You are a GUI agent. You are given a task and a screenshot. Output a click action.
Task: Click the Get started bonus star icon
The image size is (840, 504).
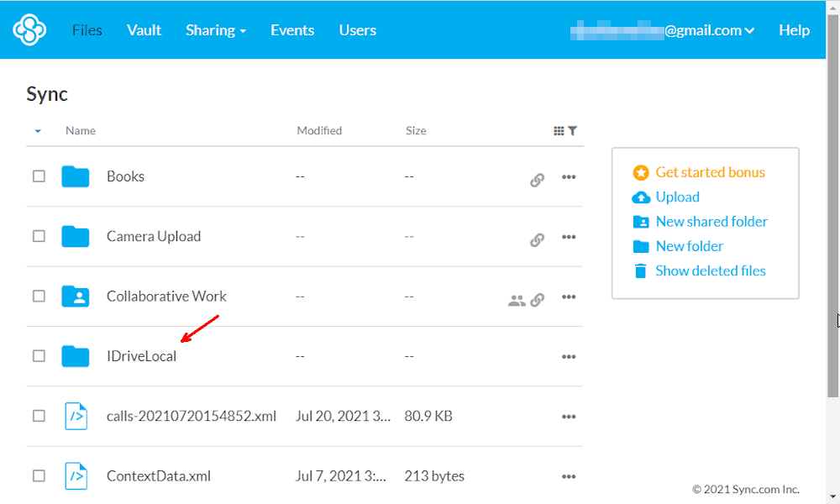click(641, 172)
